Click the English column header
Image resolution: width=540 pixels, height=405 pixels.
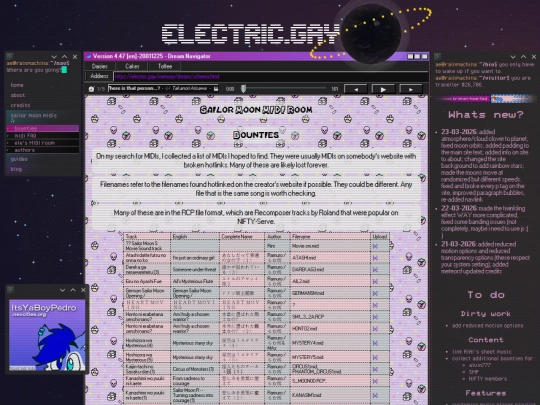tap(195, 237)
